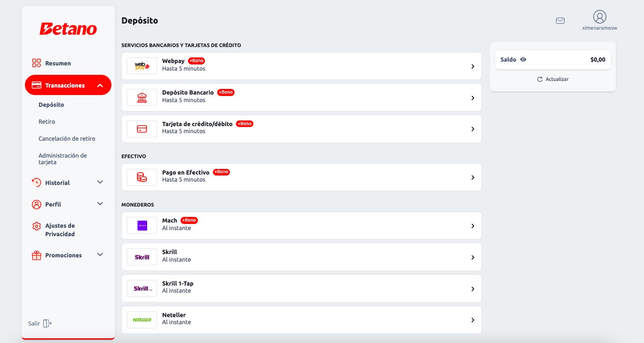
Task: Toggle balance visibility eye icon
Action: tap(523, 60)
